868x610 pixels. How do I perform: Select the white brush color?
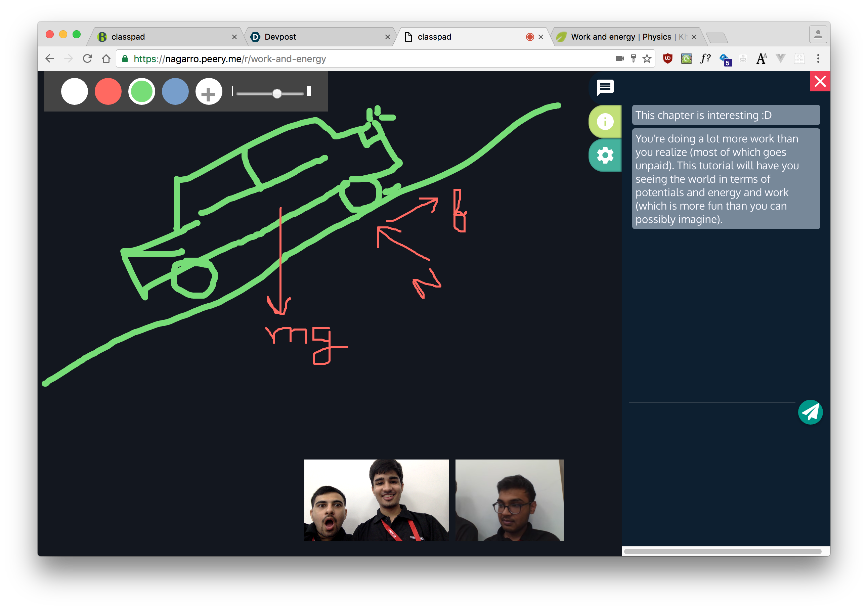75,92
